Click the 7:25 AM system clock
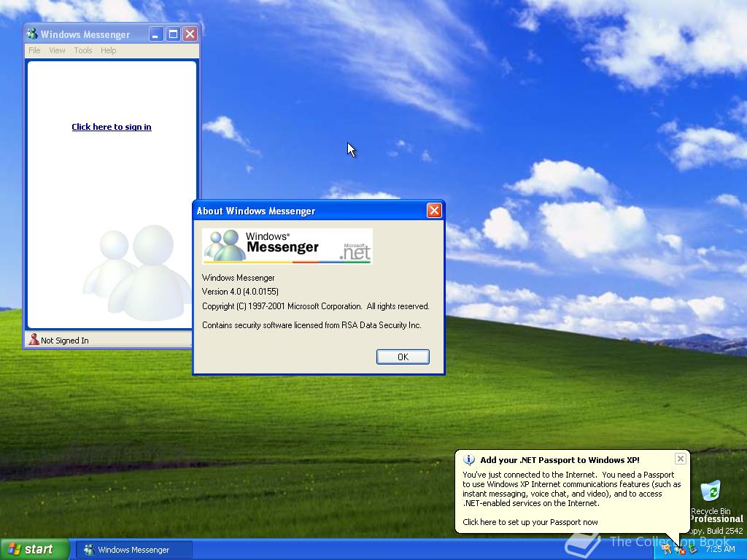Screen dimensions: 747x560 point(720,550)
